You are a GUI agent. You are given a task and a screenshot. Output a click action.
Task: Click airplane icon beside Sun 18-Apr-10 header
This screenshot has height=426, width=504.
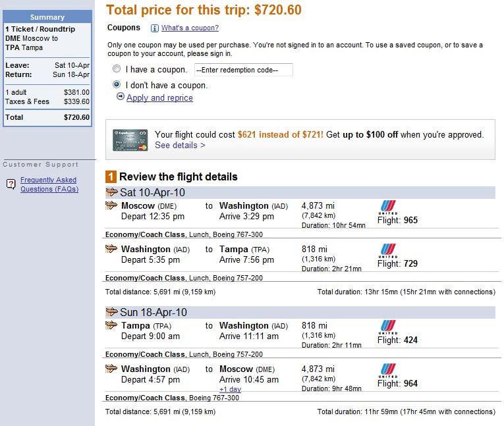(111, 311)
